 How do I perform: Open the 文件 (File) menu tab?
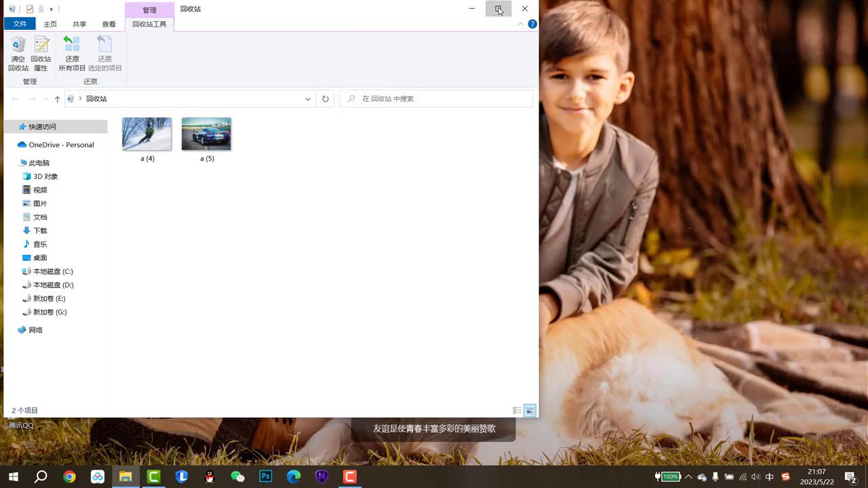20,24
